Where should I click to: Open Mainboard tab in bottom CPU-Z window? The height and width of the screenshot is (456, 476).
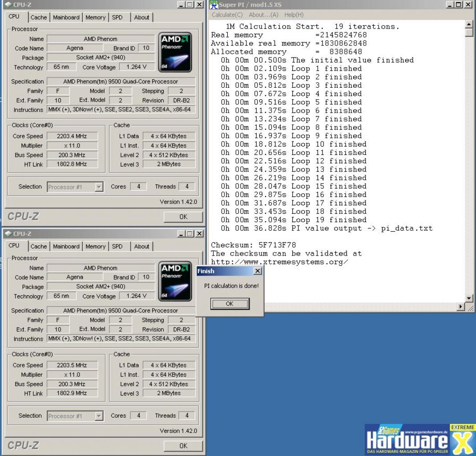[66, 246]
